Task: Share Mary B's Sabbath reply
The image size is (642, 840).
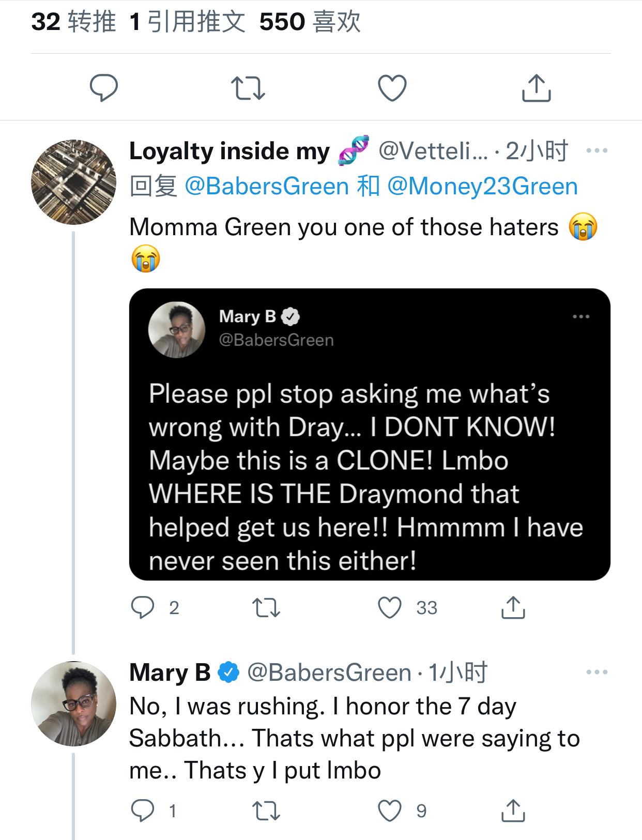Action: pyautogui.click(x=513, y=811)
